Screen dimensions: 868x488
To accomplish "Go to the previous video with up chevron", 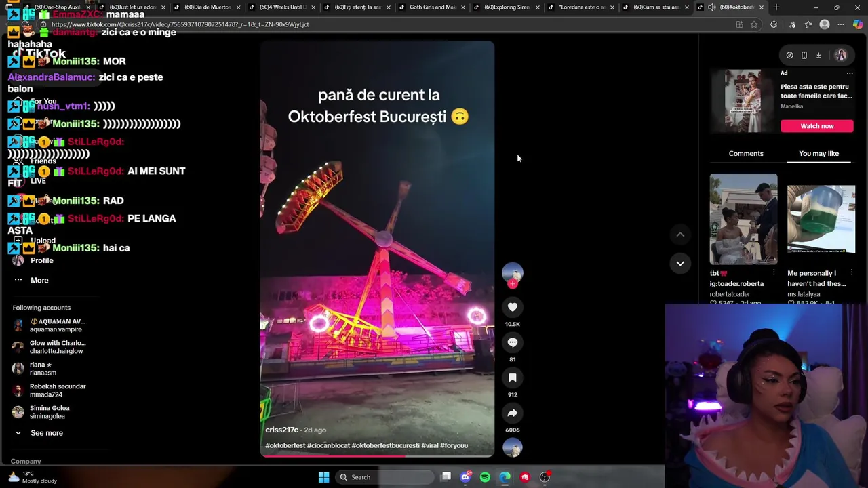I will pyautogui.click(x=680, y=235).
